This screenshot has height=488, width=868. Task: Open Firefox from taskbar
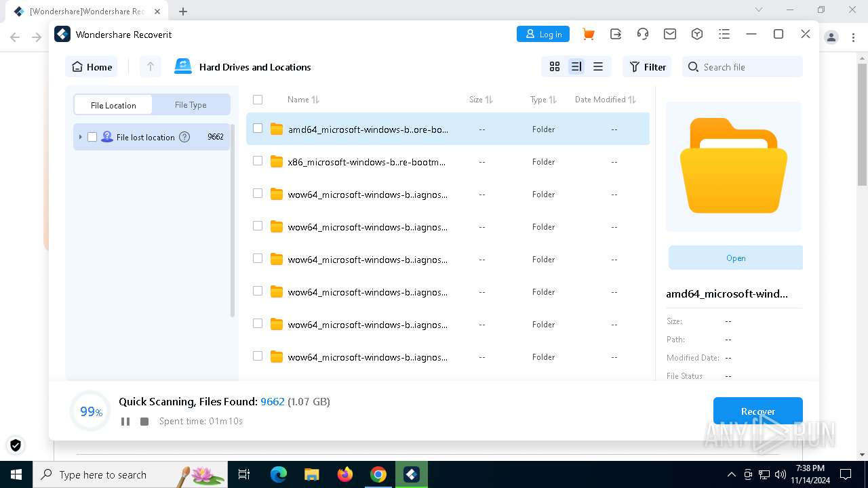[x=345, y=474]
